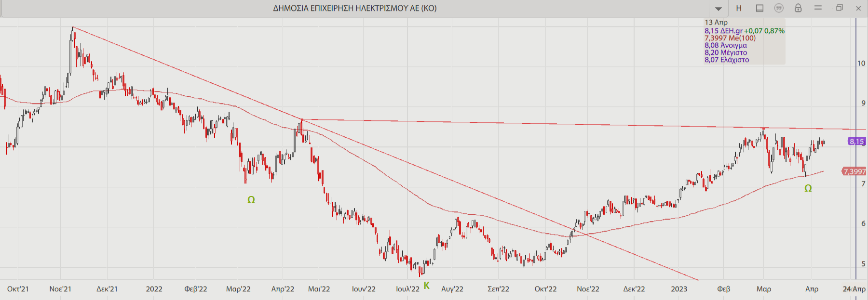This screenshot has width=868, height=300.
Task: Click the Δεκ'22 date label
Action: coord(634,289)
